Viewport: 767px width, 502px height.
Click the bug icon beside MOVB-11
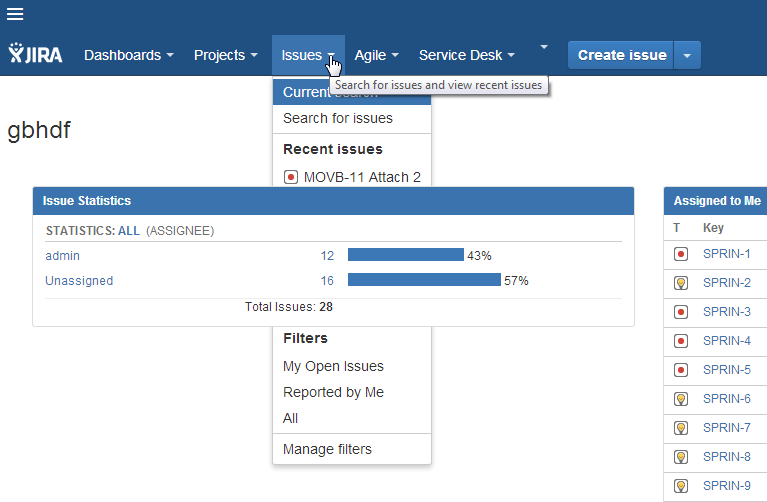click(291, 177)
